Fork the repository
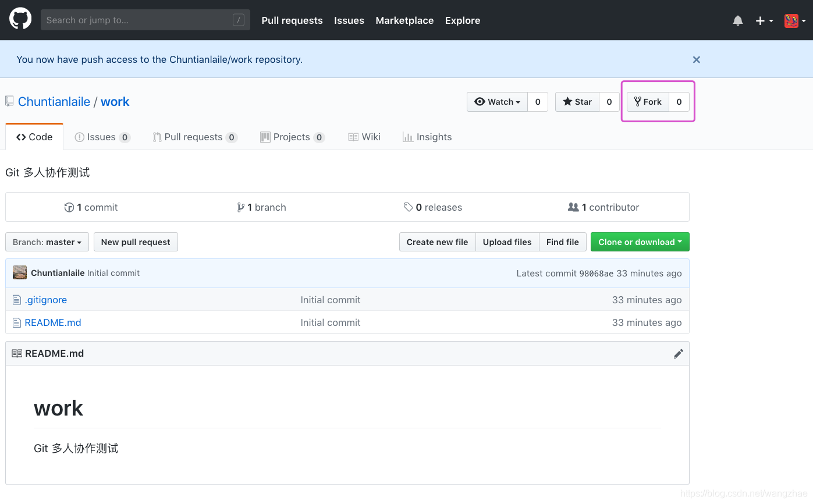 click(x=648, y=102)
